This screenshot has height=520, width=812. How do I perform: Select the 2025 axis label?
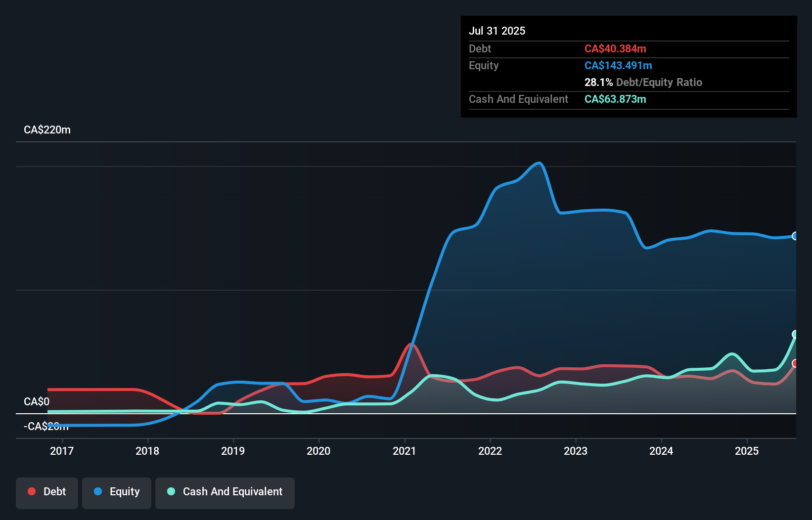pos(747,451)
